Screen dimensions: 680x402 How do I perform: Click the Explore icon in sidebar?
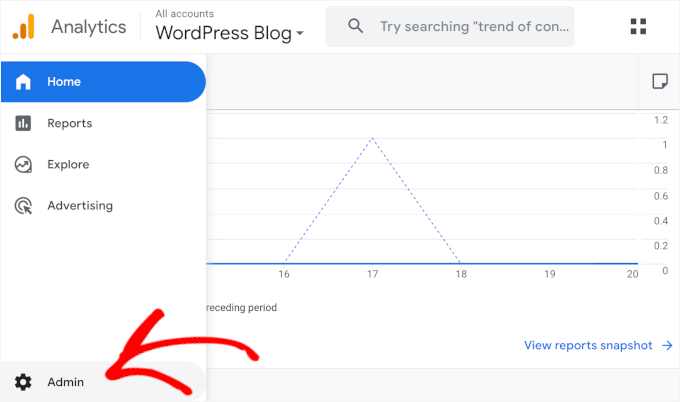24,164
